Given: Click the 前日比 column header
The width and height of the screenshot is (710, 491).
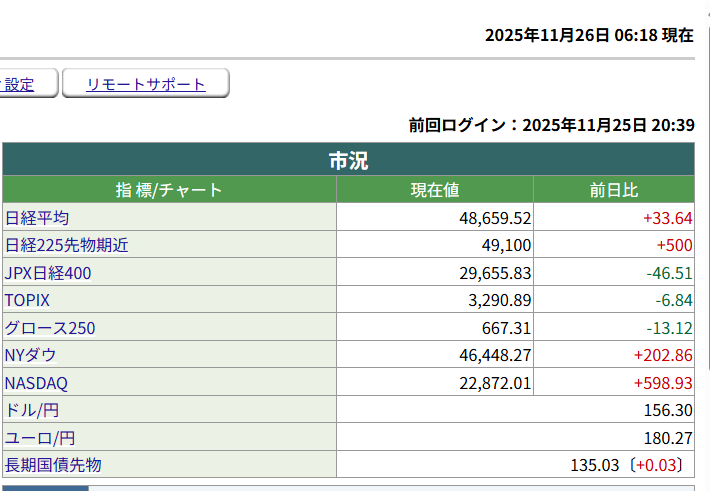Looking at the screenshot, I should coord(614,190).
